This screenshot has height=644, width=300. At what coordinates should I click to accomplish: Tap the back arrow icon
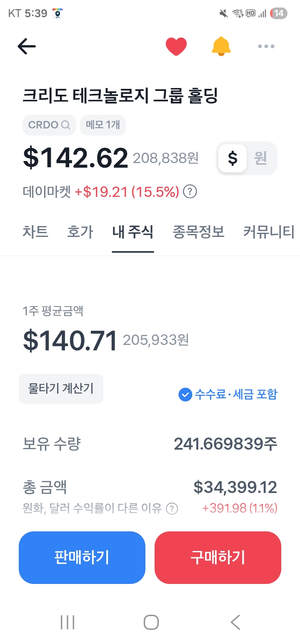[27, 46]
